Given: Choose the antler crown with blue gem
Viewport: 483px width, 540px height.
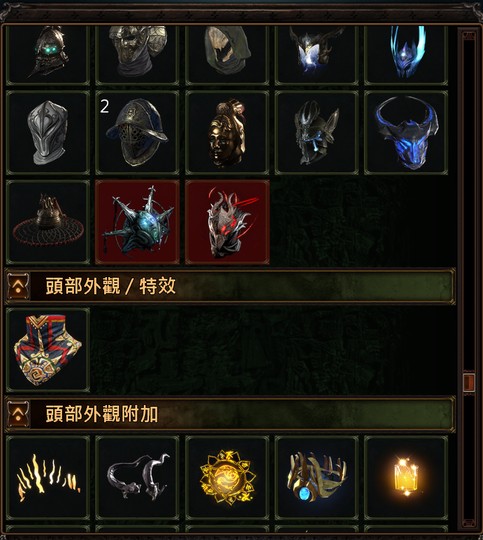Looking at the screenshot, I should coord(317,478).
